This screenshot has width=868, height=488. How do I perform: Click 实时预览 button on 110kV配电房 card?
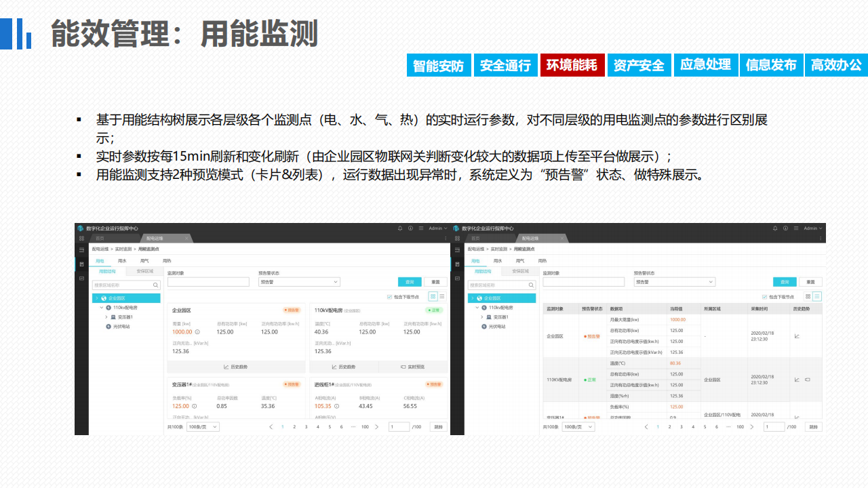pyautogui.click(x=412, y=367)
